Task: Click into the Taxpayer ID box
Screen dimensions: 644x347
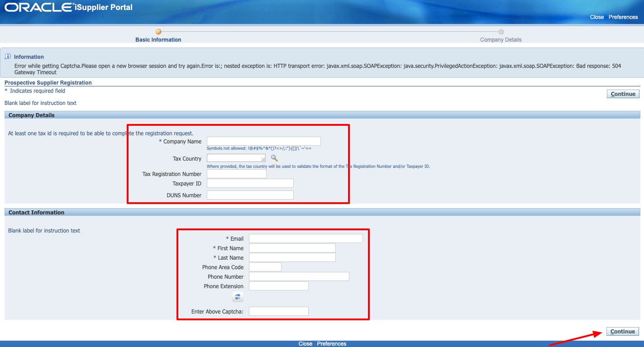Action: click(250, 183)
